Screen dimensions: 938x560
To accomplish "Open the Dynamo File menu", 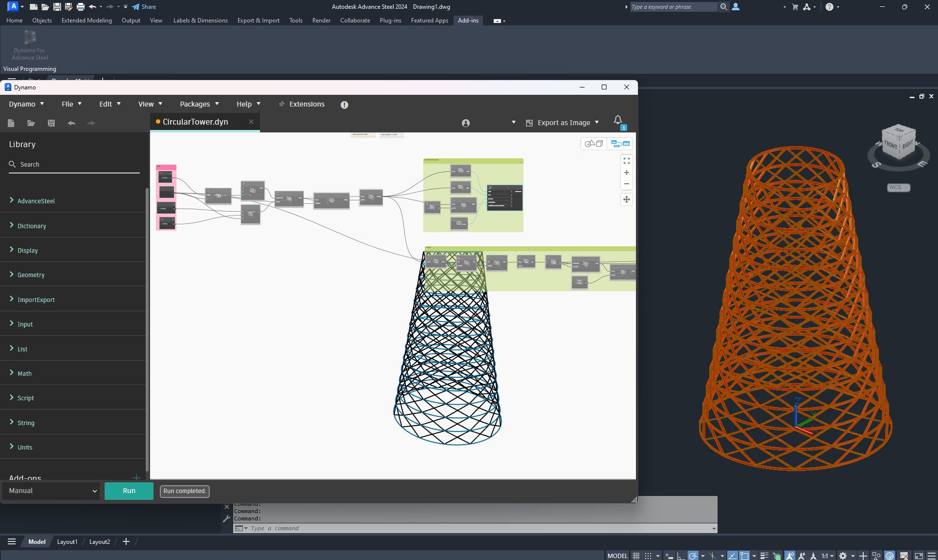I will (x=71, y=104).
